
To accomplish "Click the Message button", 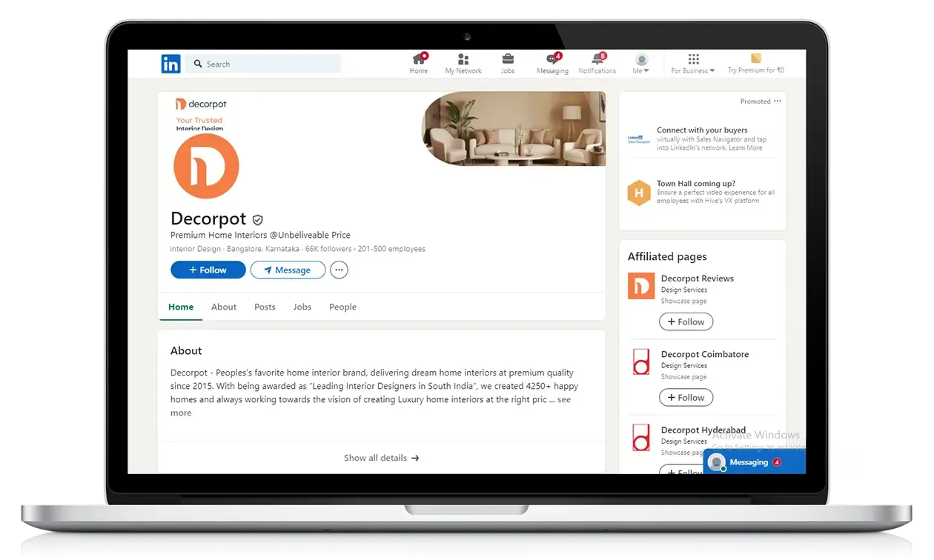I will tap(288, 270).
